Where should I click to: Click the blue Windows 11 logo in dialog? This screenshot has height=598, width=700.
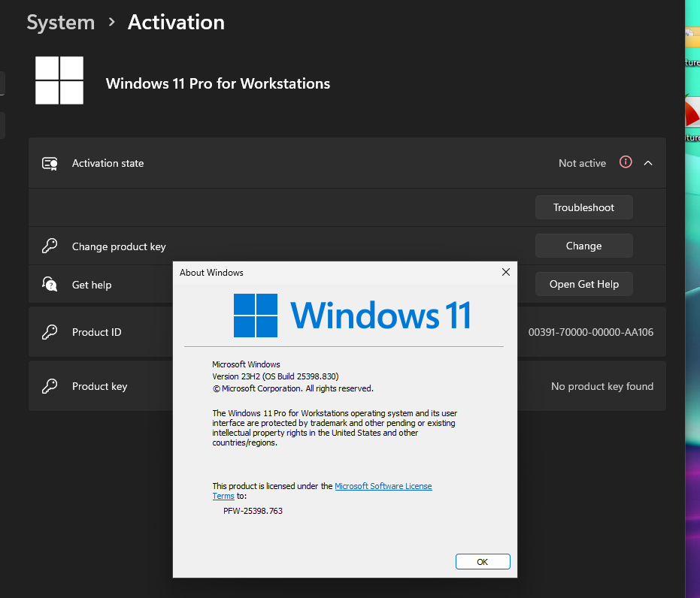pyautogui.click(x=352, y=316)
